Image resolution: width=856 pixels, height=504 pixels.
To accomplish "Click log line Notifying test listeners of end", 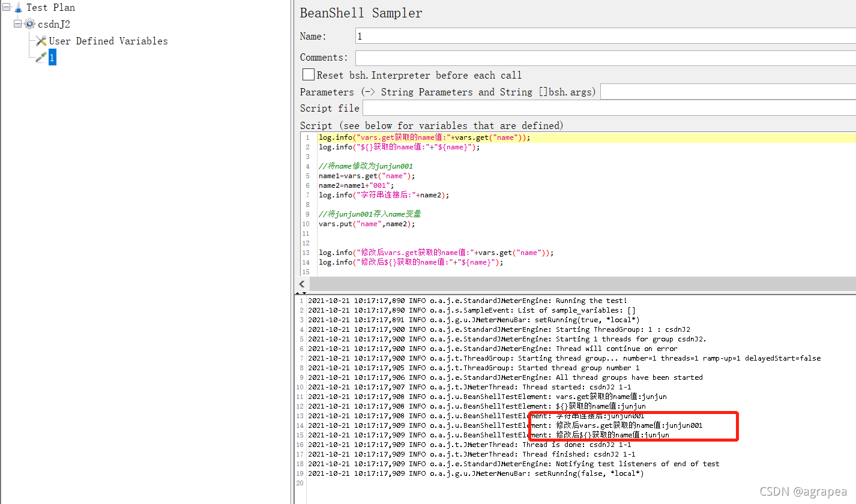I will (x=514, y=464).
